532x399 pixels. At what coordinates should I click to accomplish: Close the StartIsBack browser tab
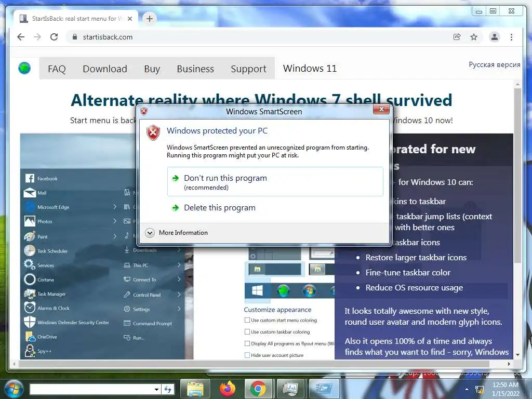coord(129,19)
